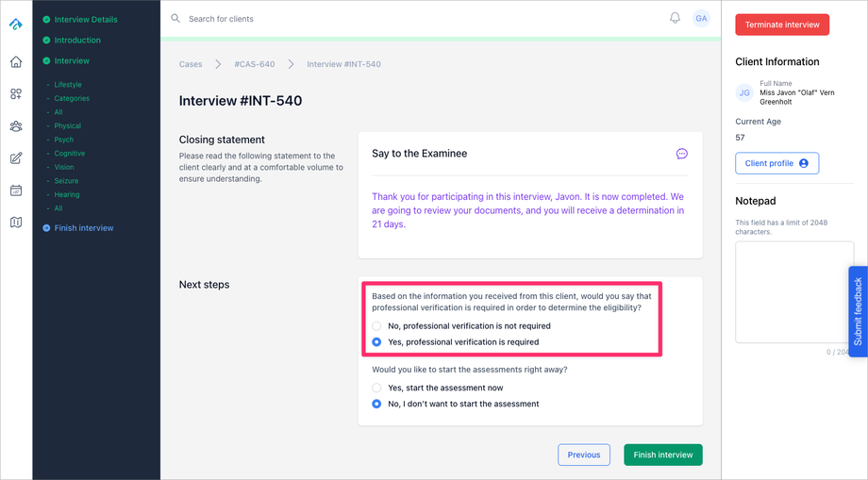This screenshot has width=868, height=480.
Task: Open the clients group icon
Action: click(x=16, y=126)
